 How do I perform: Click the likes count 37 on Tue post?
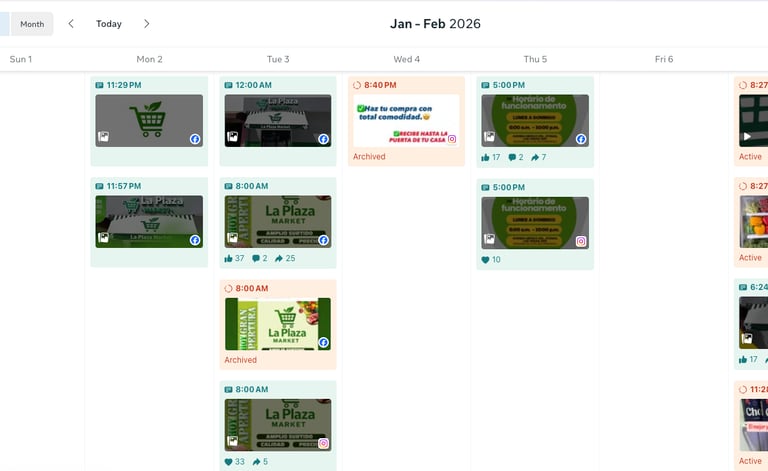(235, 259)
